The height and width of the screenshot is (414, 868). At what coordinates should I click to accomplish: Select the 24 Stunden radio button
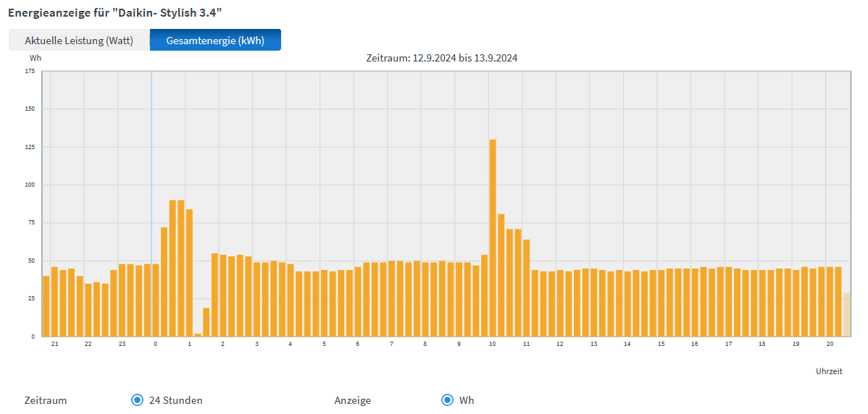coord(137,400)
